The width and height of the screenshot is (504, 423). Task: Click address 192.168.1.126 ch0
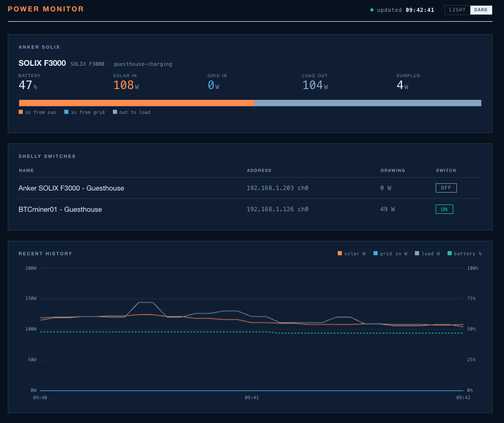click(x=278, y=209)
